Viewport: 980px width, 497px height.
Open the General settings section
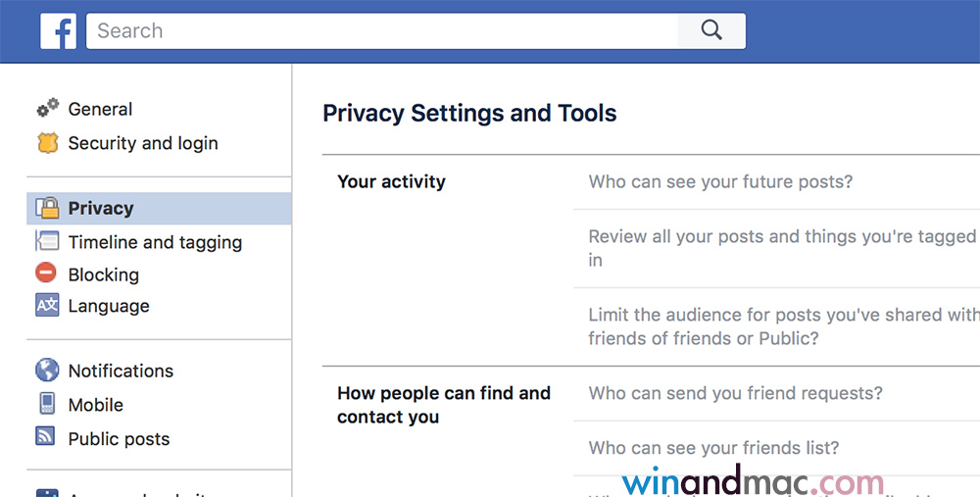pos(100,109)
